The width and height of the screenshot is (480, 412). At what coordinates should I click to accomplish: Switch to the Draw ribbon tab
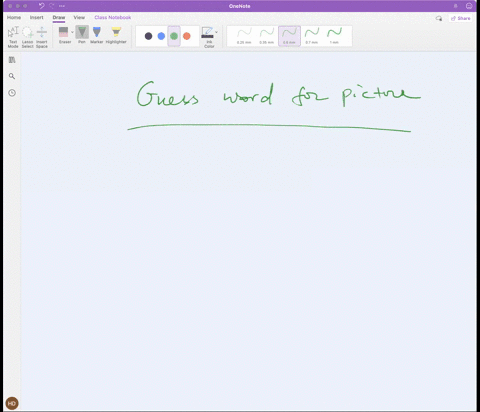pyautogui.click(x=59, y=17)
